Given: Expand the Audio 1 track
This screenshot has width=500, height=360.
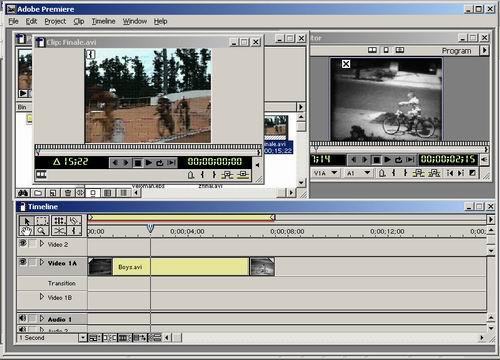Looking at the screenshot, I should click(42, 319).
